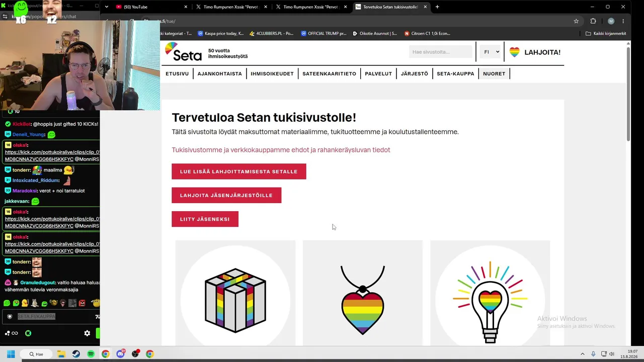Open the volume tray icon
The height and width of the screenshot is (362, 644).
point(612,354)
